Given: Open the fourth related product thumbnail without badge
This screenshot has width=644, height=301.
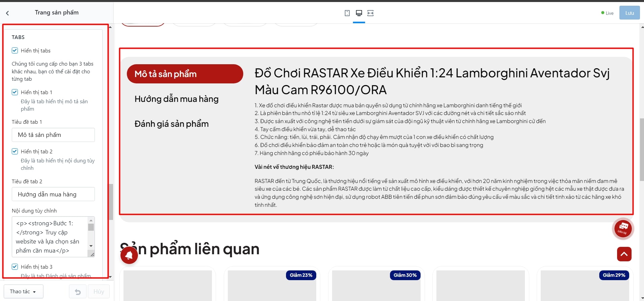Looking at the screenshot, I should [480, 286].
